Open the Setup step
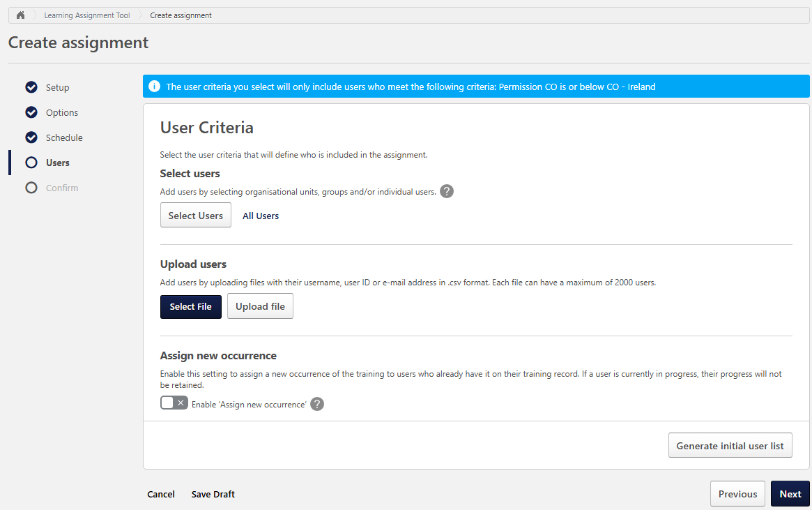 pyautogui.click(x=58, y=87)
